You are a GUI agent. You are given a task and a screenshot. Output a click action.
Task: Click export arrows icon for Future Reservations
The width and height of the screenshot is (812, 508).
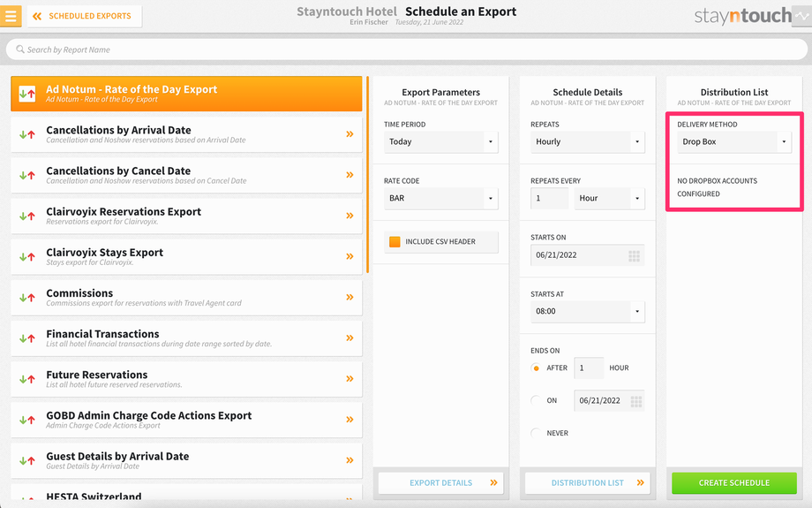pos(27,379)
